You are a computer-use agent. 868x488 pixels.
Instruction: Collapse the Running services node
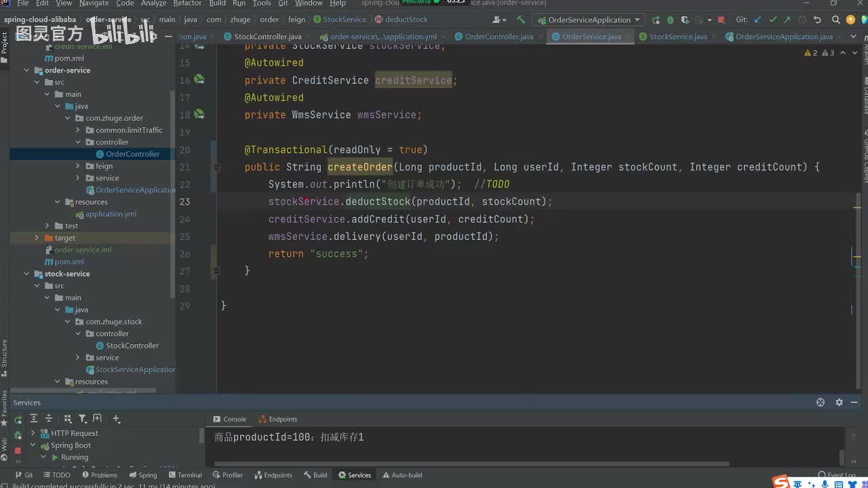click(x=44, y=457)
